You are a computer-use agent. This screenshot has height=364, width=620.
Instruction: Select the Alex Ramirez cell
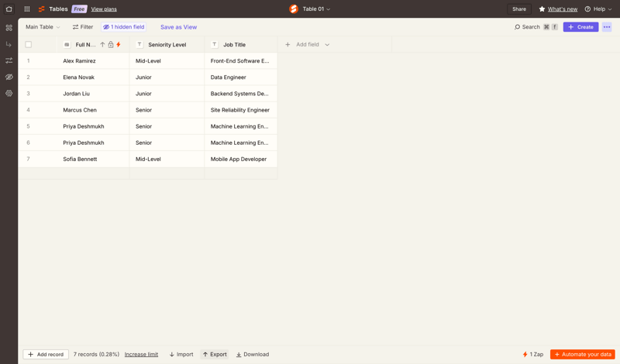tap(93, 61)
